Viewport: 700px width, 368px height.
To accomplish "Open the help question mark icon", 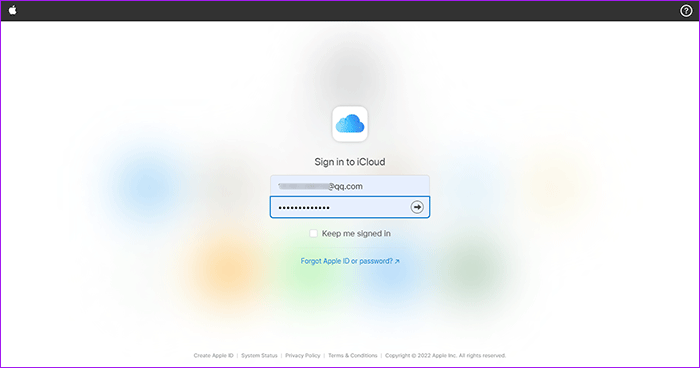I will click(x=686, y=11).
